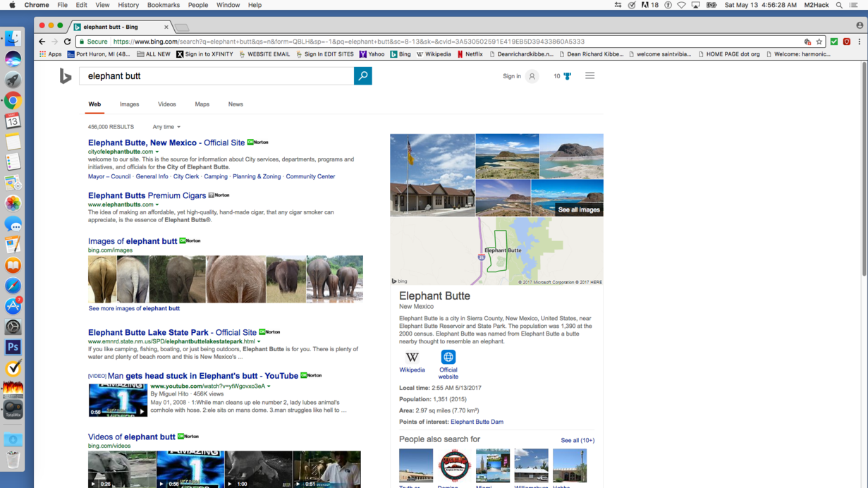The height and width of the screenshot is (488, 868).
Task: Open Finder from the dock
Action: tap(13, 39)
